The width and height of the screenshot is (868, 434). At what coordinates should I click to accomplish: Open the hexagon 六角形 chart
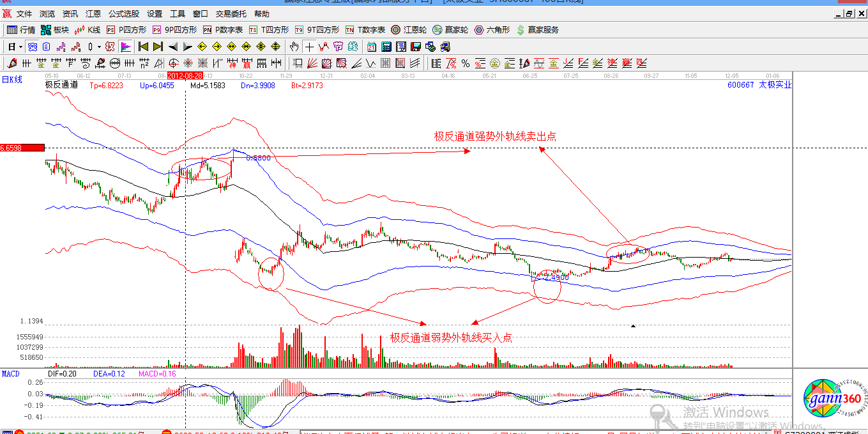coord(492,30)
